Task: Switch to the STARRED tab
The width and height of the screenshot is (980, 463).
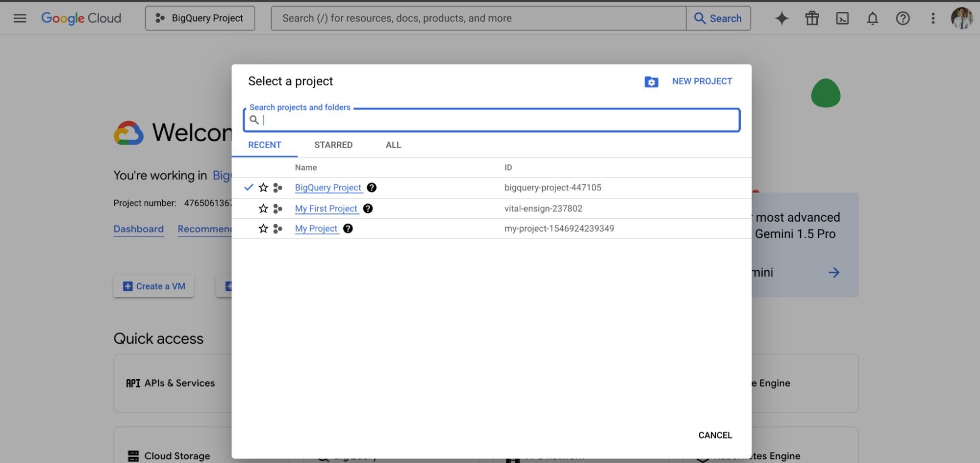Action: [x=333, y=145]
